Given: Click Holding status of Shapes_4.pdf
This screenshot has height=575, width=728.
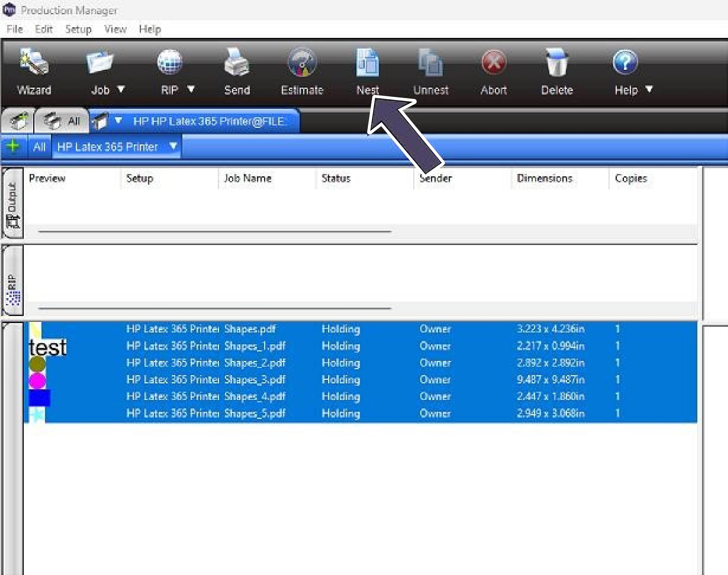Looking at the screenshot, I should click(x=341, y=396).
